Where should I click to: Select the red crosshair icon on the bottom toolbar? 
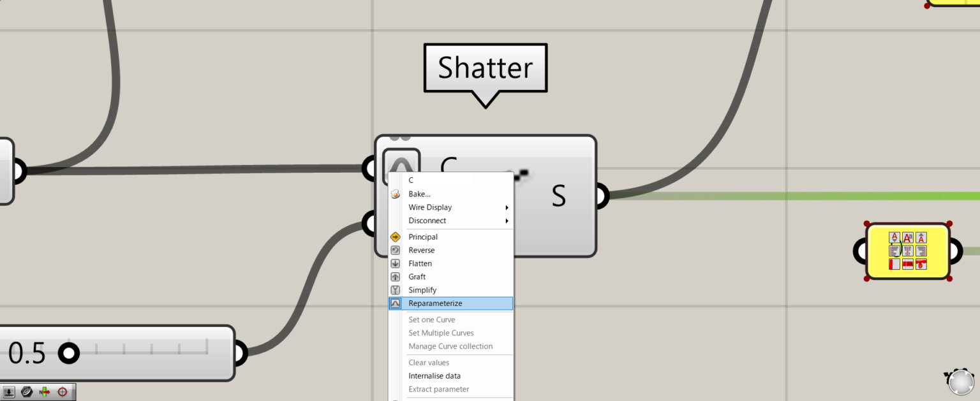click(63, 391)
